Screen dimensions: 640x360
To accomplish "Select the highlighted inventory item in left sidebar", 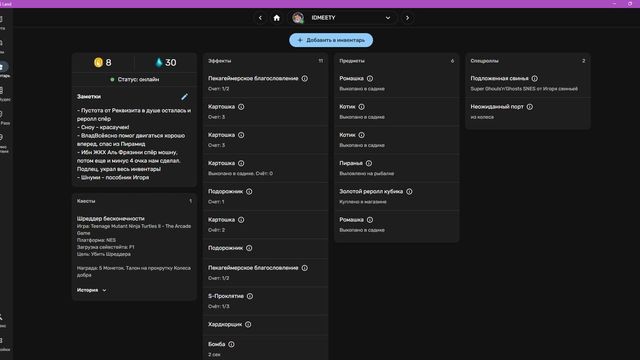I will click(x=3, y=68).
